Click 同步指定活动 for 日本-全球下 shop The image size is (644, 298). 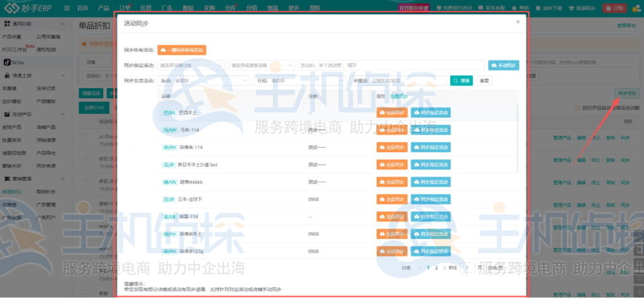[430, 199]
